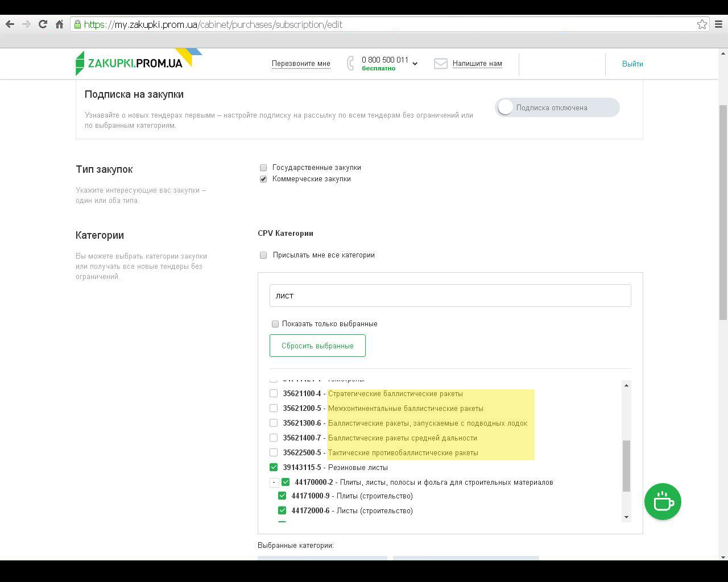The height and width of the screenshot is (582, 728).
Task: Check 35621400-7 ракеты средней дальности
Action: 274,438
